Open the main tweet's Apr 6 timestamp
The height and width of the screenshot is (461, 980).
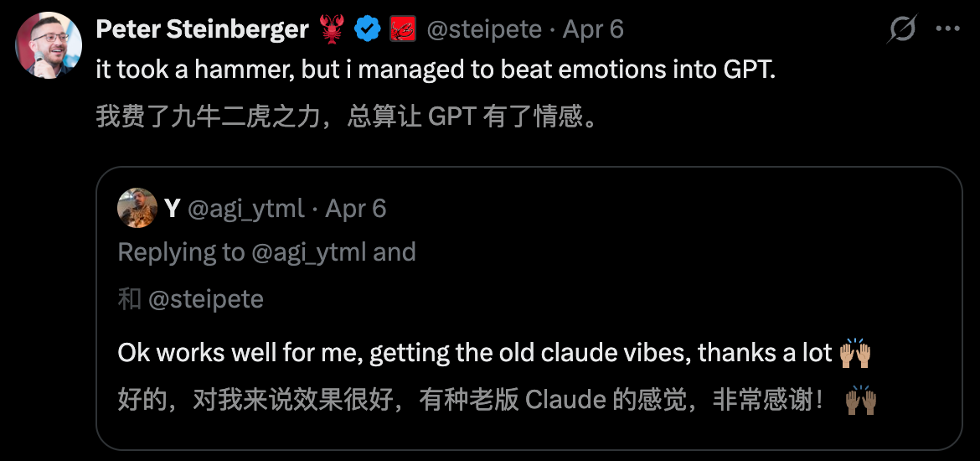coord(593,30)
